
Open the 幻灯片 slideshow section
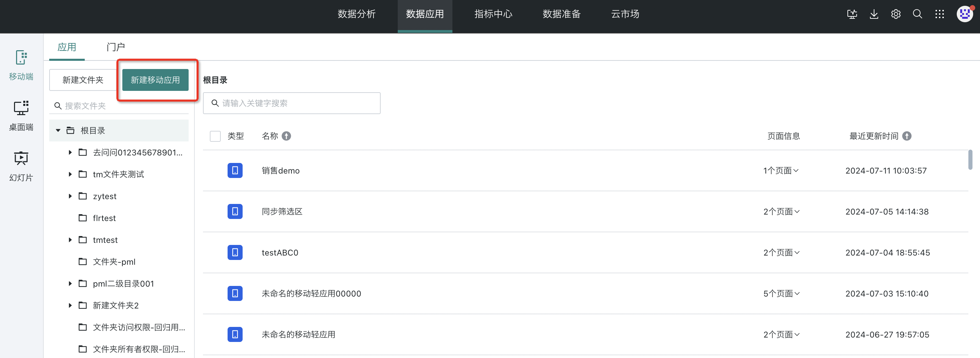click(x=21, y=166)
